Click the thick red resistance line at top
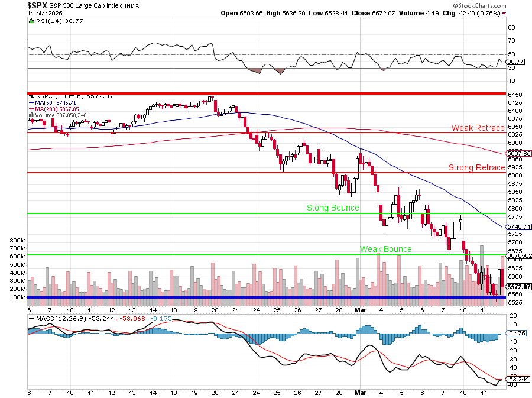 tap(266, 93)
